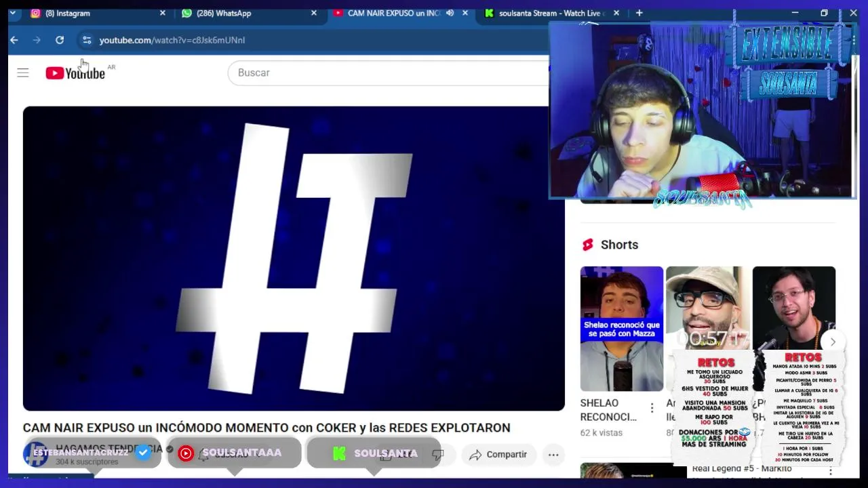Open the Shelao reconoció Mazza short thumbnail

[x=622, y=329]
